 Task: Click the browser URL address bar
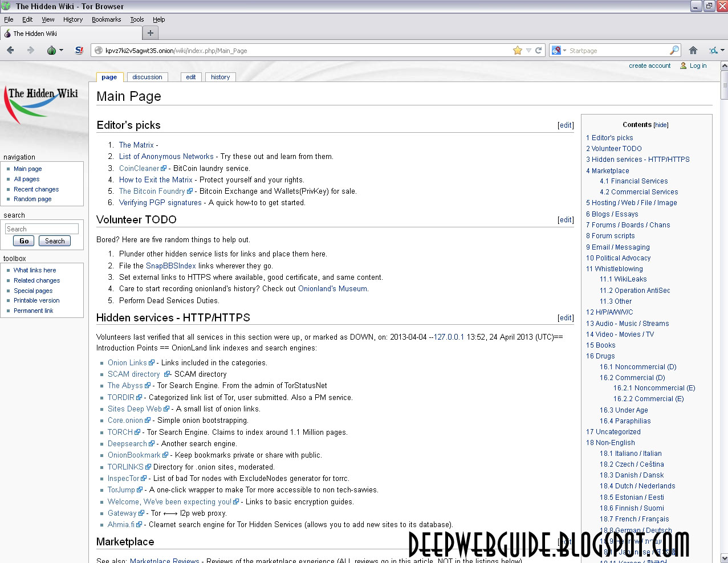(308, 50)
